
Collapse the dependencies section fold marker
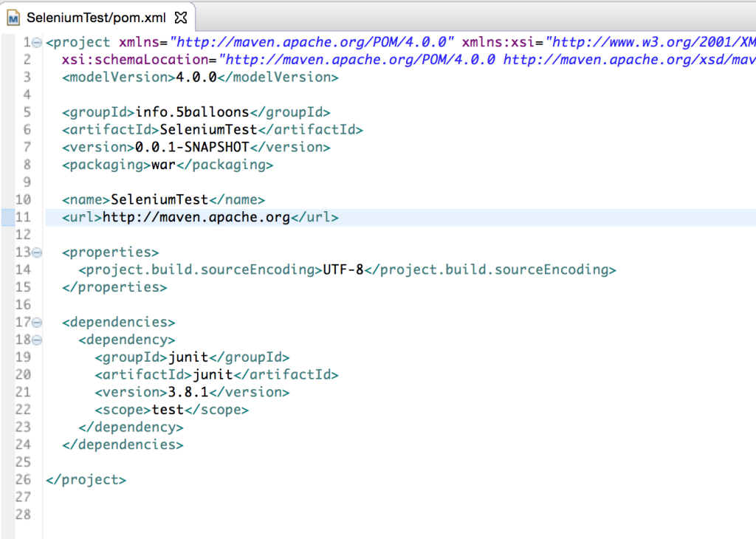click(x=35, y=322)
